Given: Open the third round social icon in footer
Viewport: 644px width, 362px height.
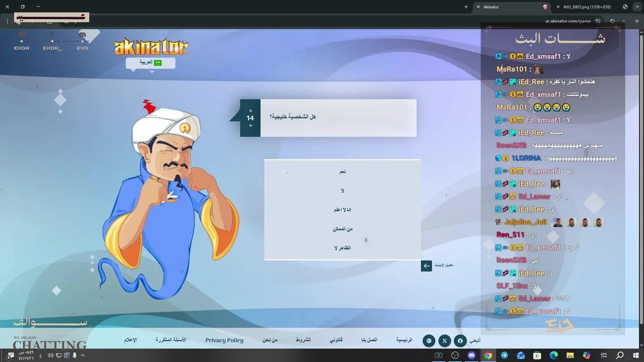Looking at the screenshot, I should click(x=429, y=341).
